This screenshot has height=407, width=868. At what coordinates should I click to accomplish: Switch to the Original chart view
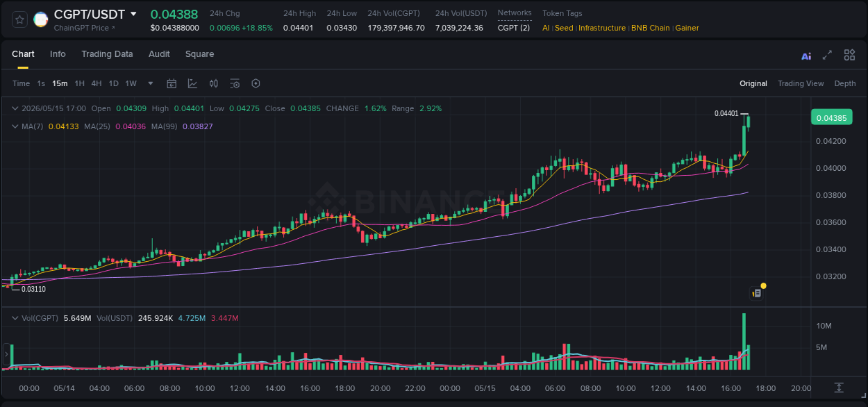click(x=753, y=83)
